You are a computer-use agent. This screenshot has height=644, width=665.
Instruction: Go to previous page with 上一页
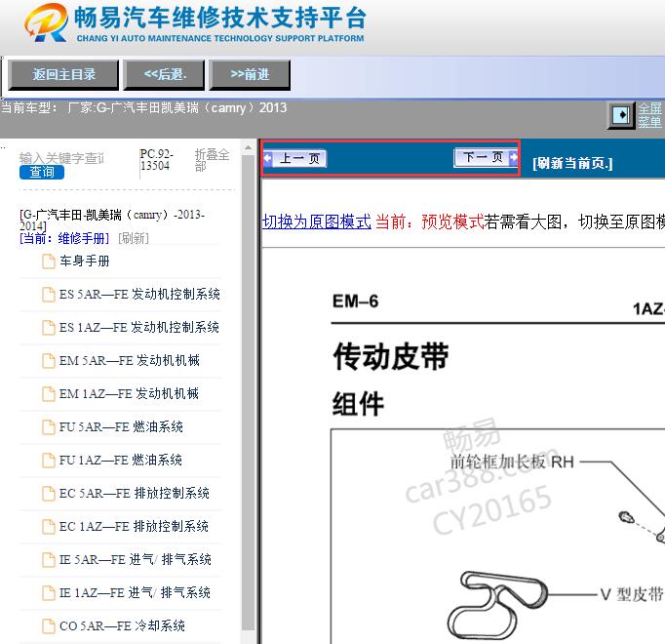[295, 158]
